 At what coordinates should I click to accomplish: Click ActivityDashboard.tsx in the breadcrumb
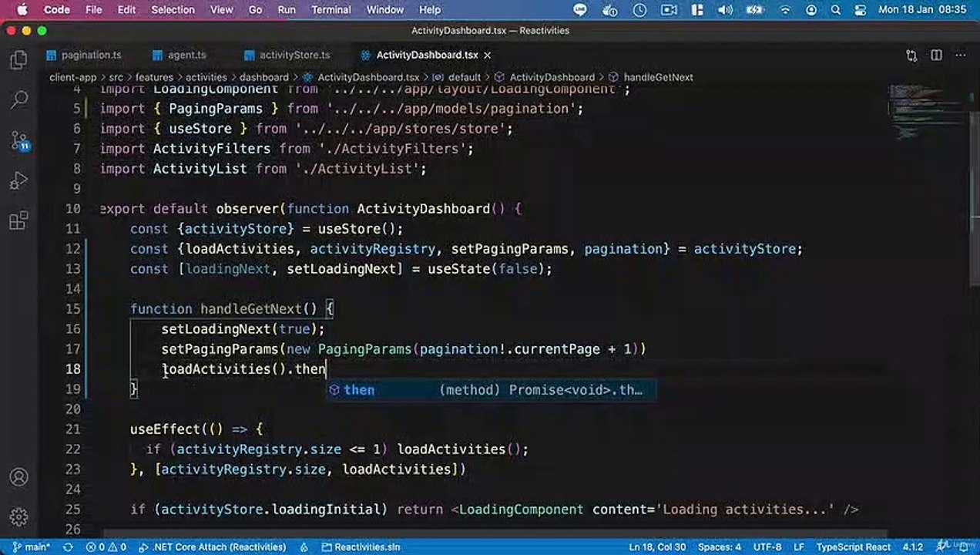pyautogui.click(x=361, y=77)
